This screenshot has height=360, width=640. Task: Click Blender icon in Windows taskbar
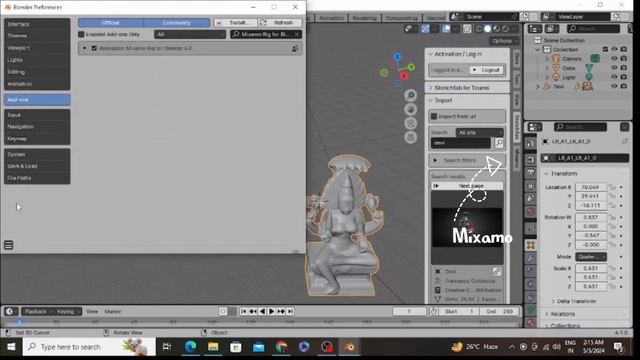[349, 347]
